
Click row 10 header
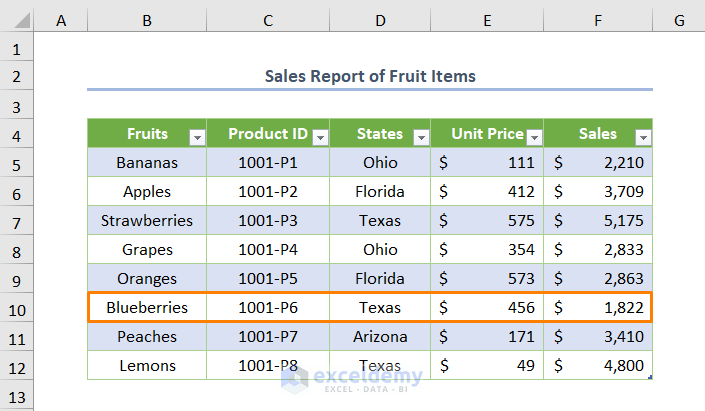16,308
